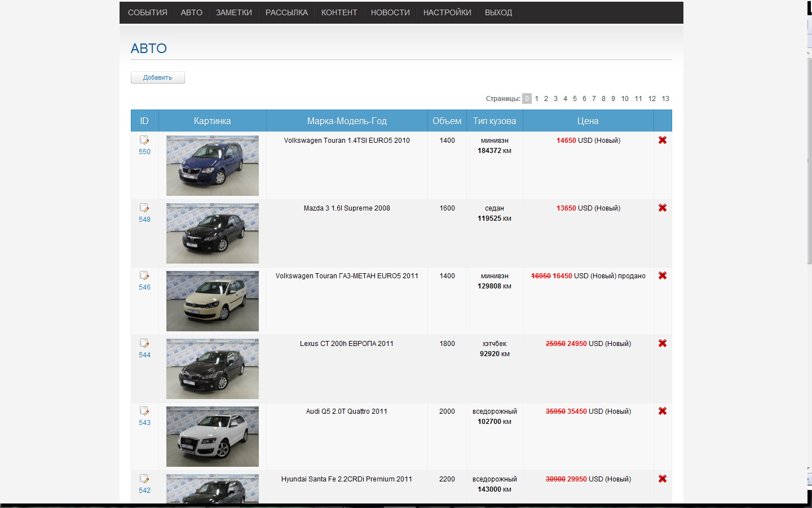Click edit icon for Lexus CT 200h
This screenshot has width=812, height=508.
(144, 343)
